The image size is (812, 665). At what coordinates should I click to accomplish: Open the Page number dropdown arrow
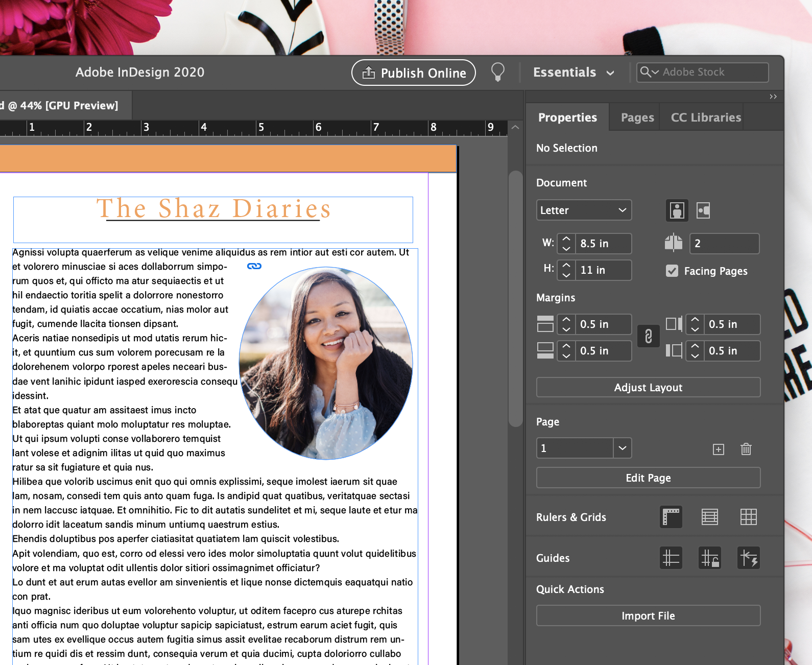(622, 448)
